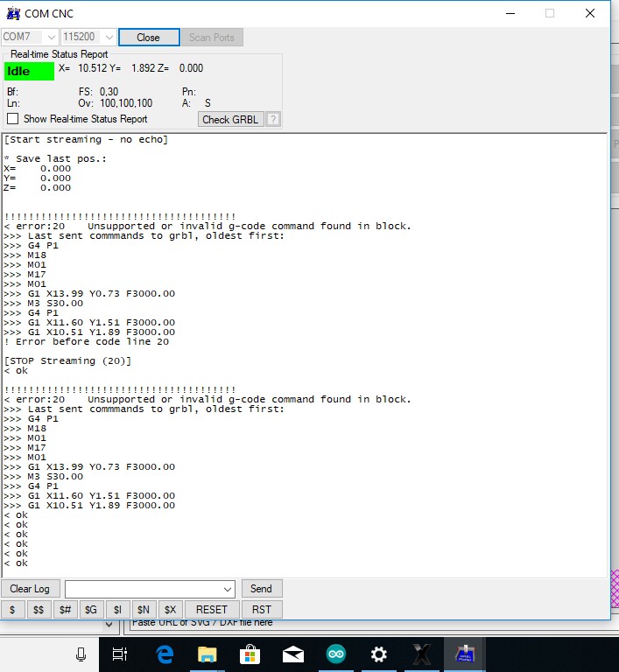Open the Settings gear in taskbar
This screenshot has width=619, height=672.
click(x=379, y=654)
